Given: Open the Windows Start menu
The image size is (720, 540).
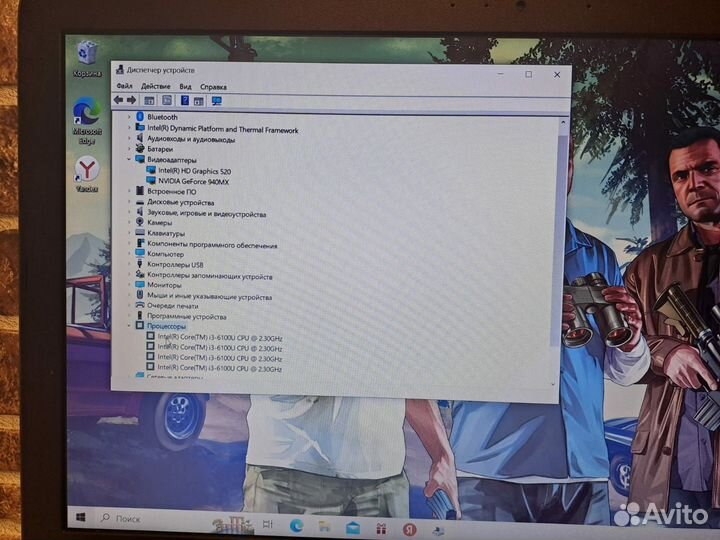Looking at the screenshot, I should coord(80,518).
